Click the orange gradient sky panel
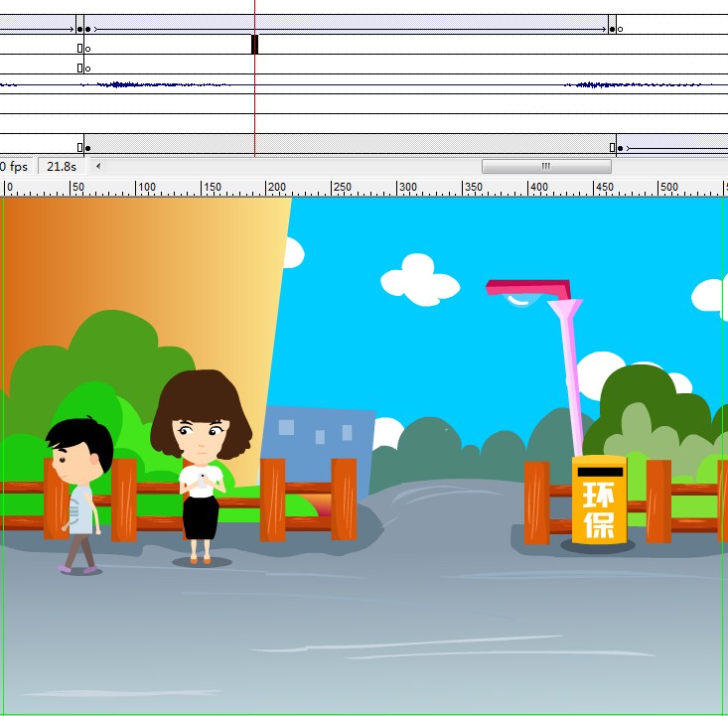The width and height of the screenshot is (728, 716). 149,258
